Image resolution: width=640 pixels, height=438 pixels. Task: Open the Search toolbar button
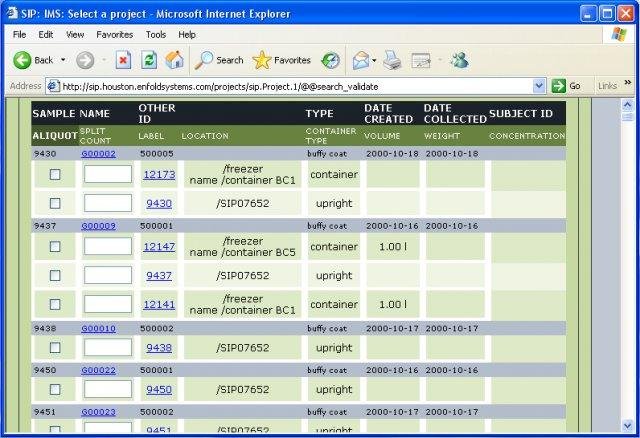[x=218, y=60]
